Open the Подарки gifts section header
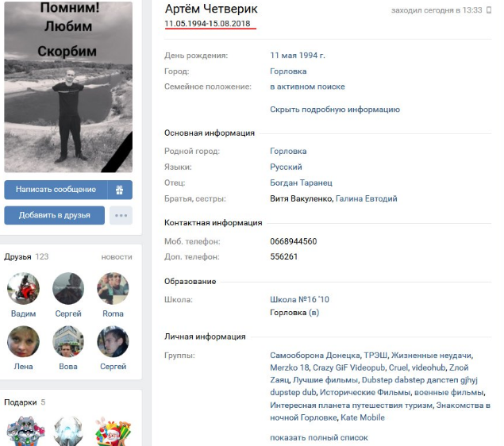The width and height of the screenshot is (504, 446). click(x=21, y=402)
